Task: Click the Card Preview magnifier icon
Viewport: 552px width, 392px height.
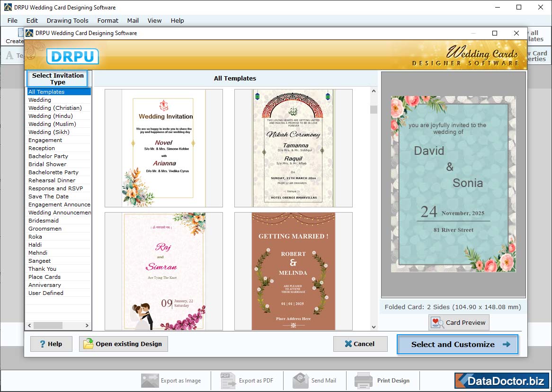Action: pyautogui.click(x=437, y=322)
